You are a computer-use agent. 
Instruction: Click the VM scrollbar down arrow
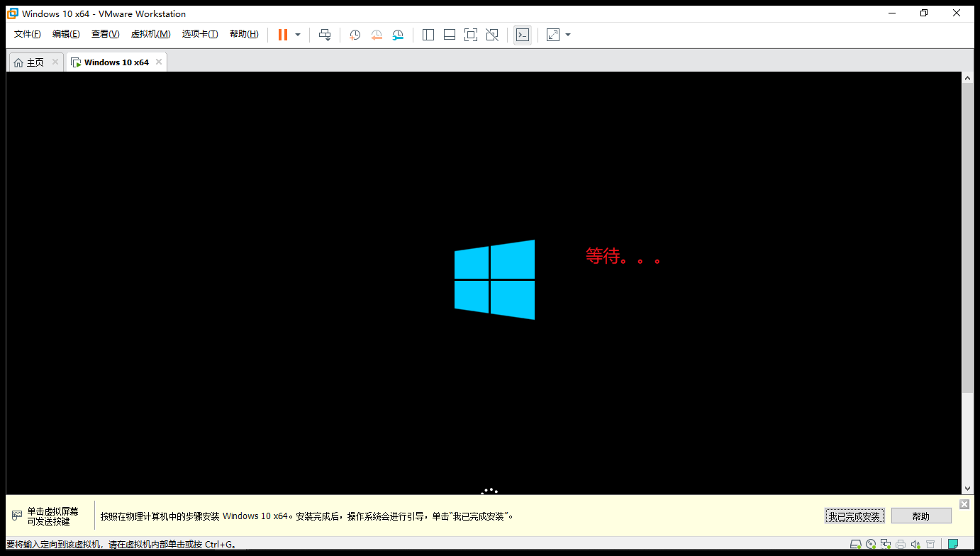968,489
